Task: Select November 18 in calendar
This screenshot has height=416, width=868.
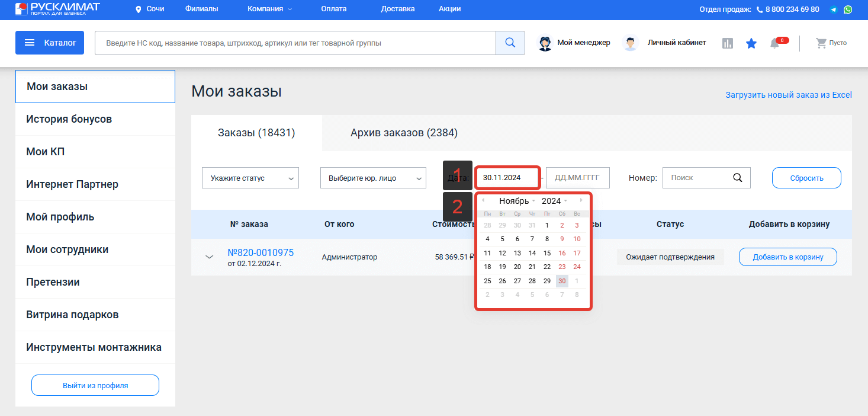Action: click(x=487, y=267)
